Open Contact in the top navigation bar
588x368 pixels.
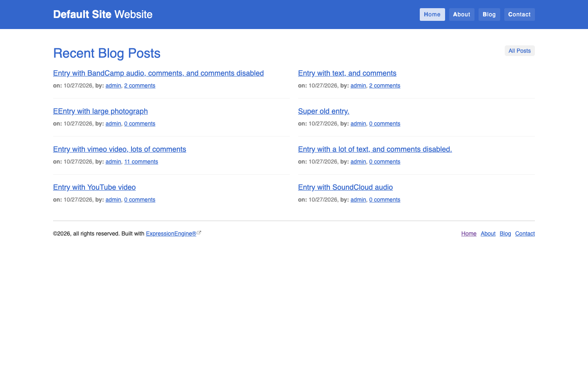click(519, 14)
